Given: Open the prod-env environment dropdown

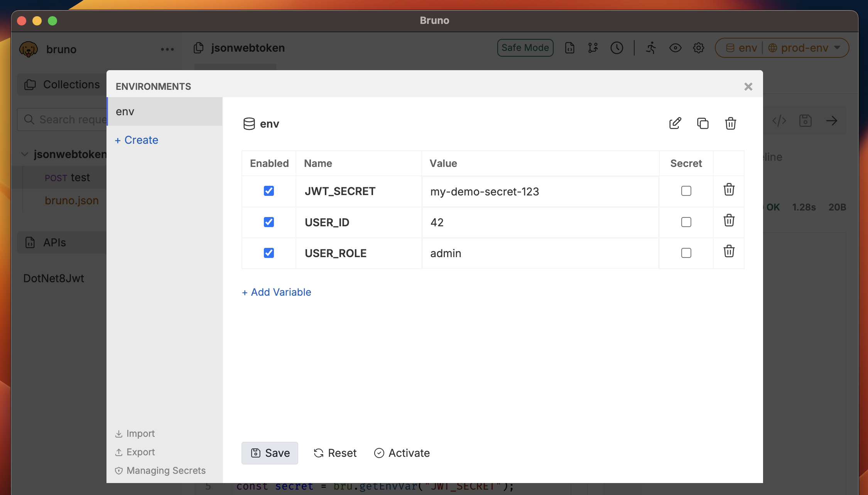Looking at the screenshot, I should [804, 48].
